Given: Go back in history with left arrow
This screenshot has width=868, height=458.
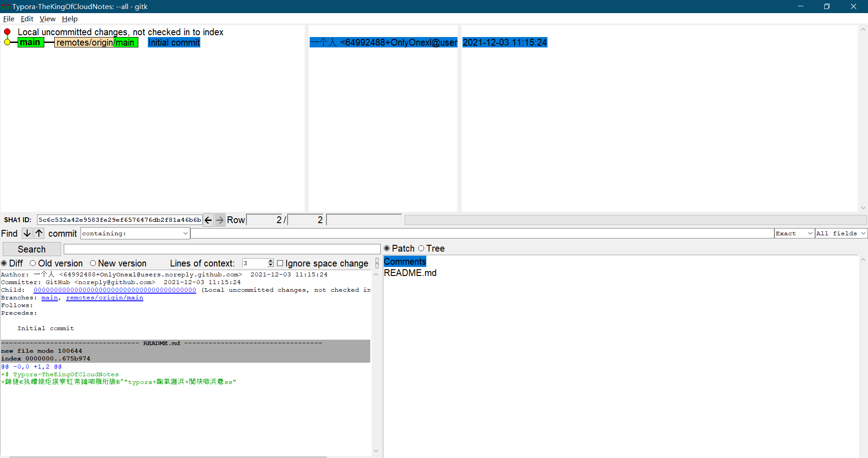Looking at the screenshot, I should 208,220.
